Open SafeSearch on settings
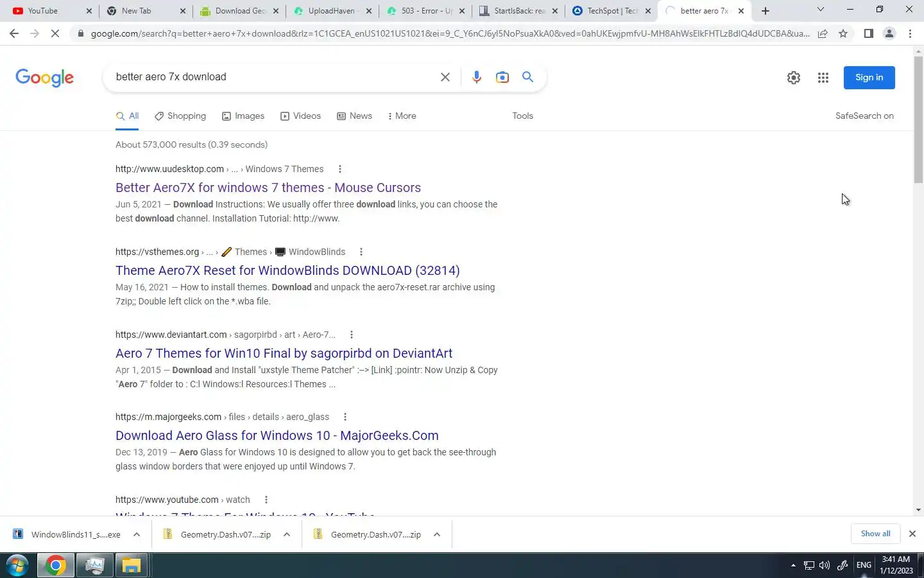 click(864, 116)
